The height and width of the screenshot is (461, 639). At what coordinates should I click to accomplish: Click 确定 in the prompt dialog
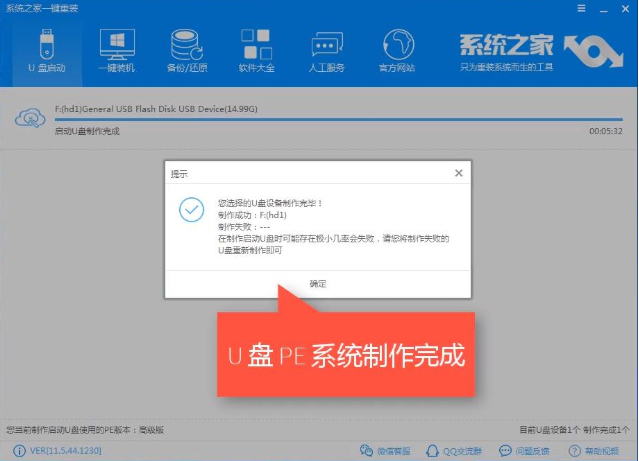[x=318, y=284]
